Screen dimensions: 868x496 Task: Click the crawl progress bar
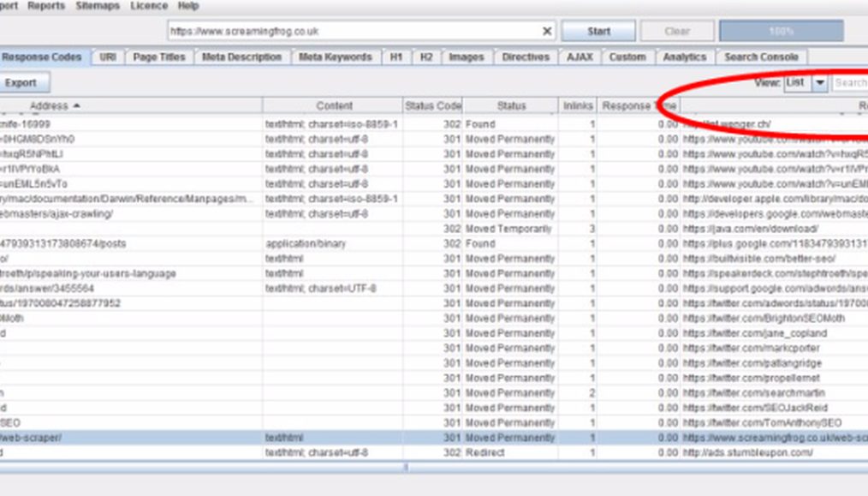781,31
